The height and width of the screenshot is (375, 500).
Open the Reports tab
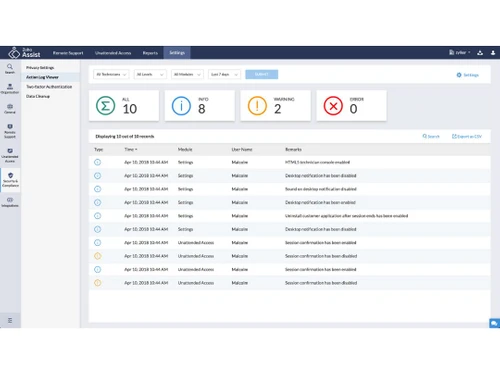[150, 53]
